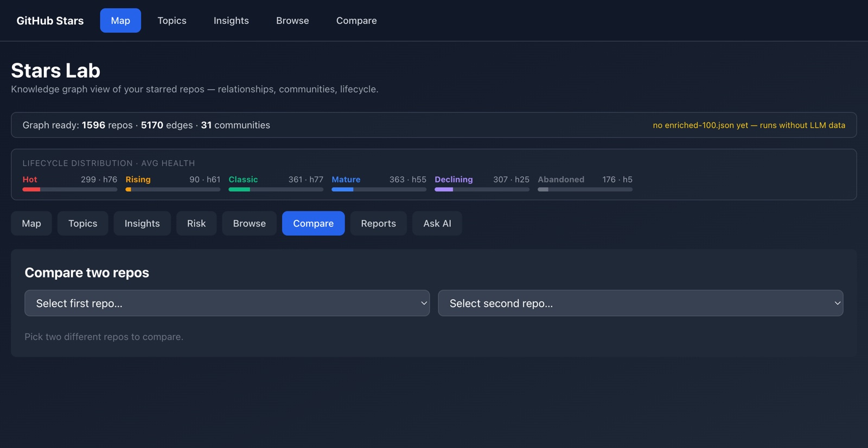Open Browse in the top navigation bar

coord(292,21)
